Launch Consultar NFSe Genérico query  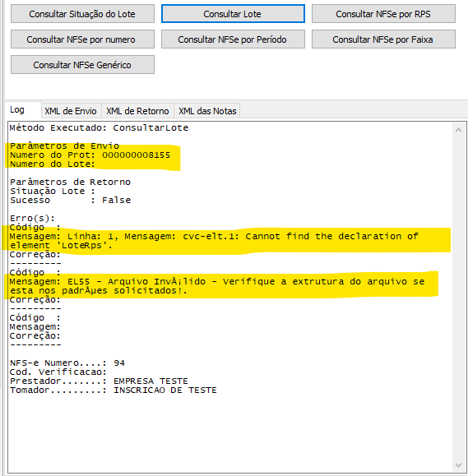pos(82,65)
